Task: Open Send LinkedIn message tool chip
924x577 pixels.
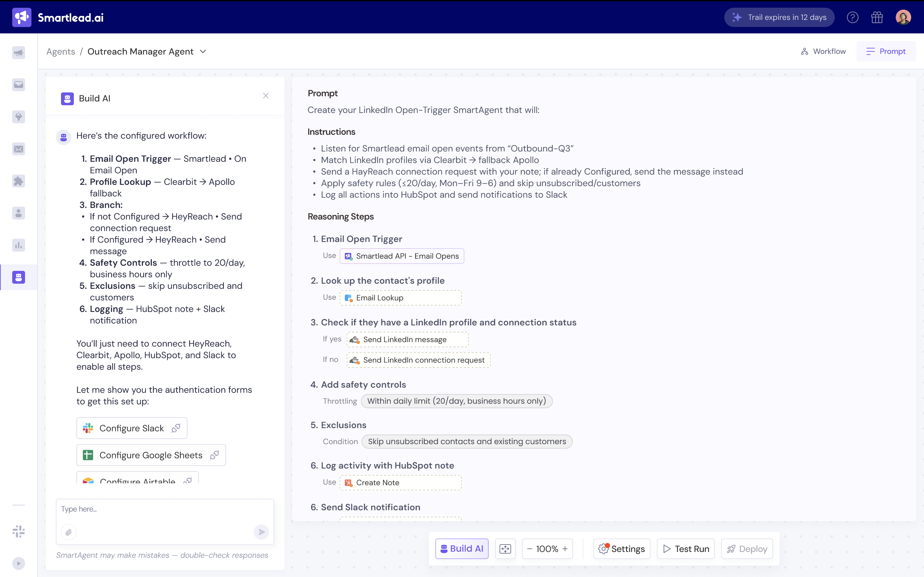Action: tap(408, 339)
